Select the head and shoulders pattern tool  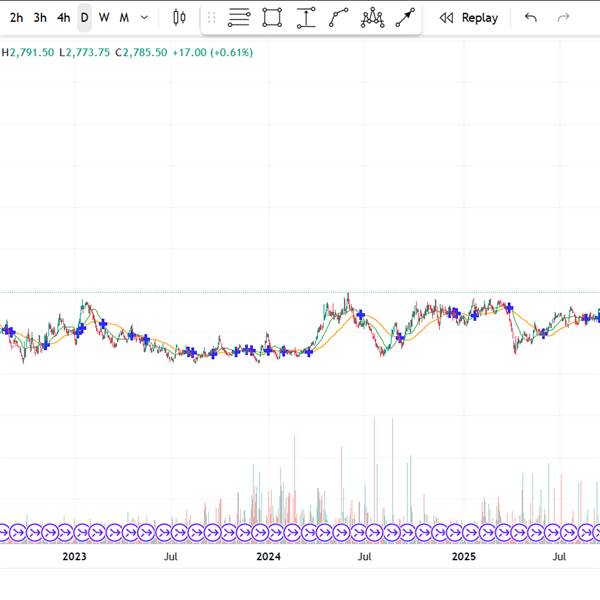pos(373,18)
